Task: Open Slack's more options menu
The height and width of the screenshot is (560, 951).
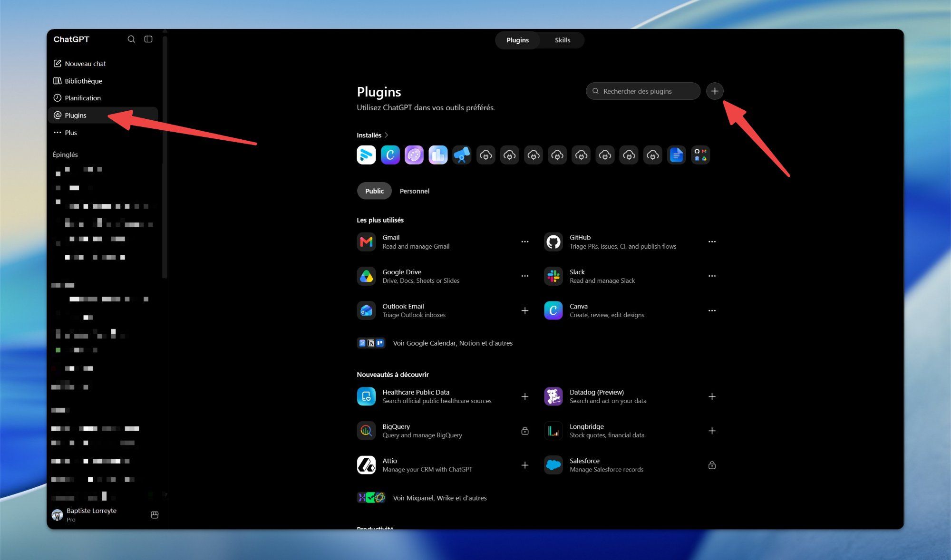Action: click(712, 276)
